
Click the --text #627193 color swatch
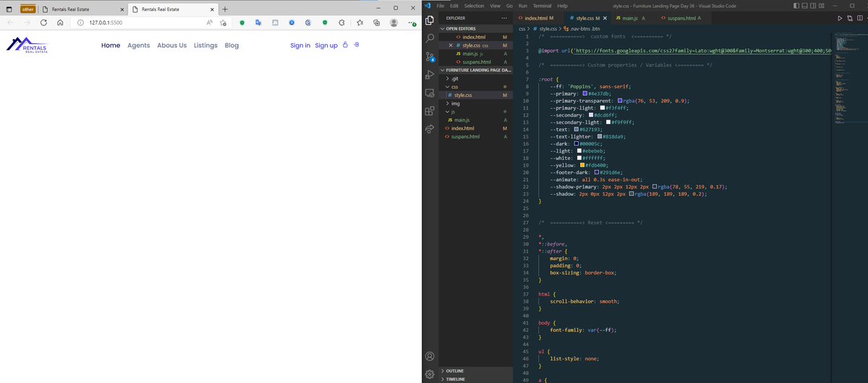576,130
